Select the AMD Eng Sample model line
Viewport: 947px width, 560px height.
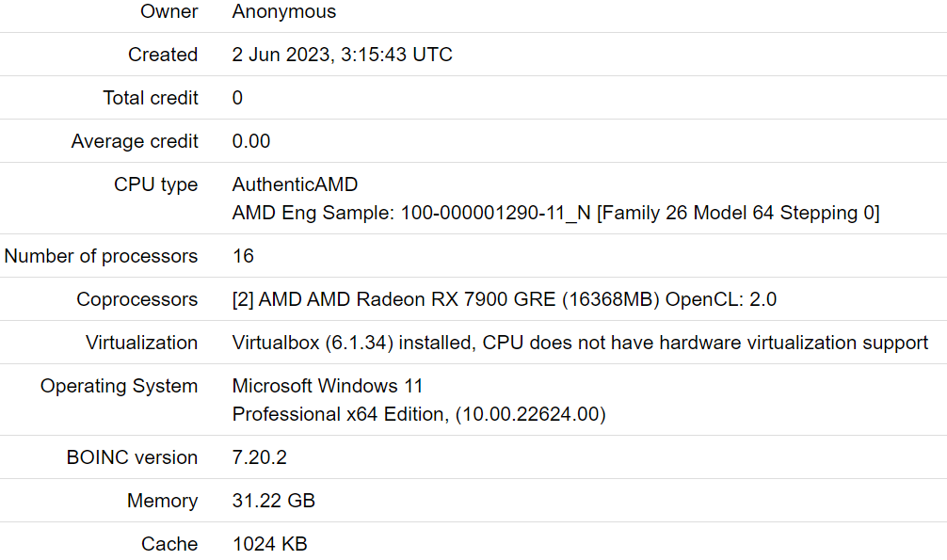pos(555,213)
